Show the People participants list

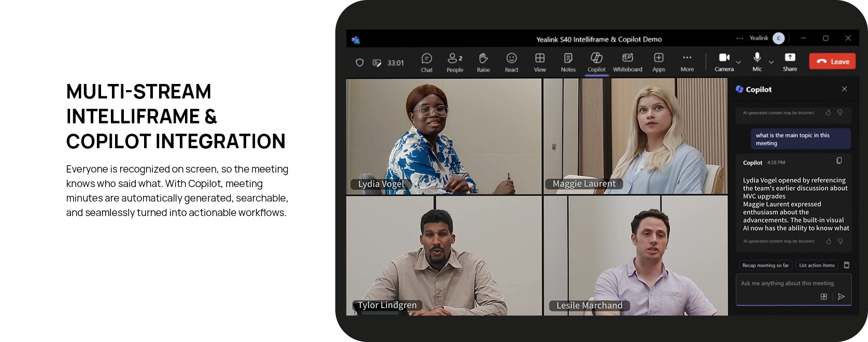(x=454, y=62)
